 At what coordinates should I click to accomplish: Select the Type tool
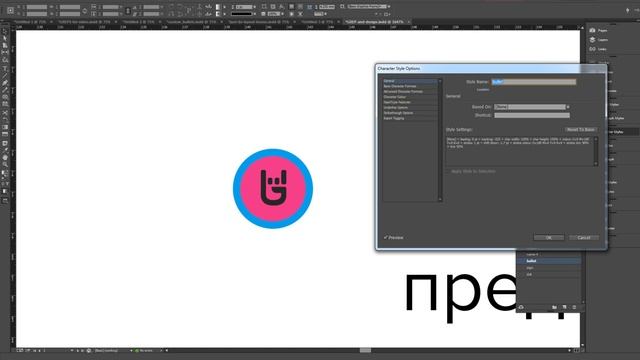click(5, 69)
